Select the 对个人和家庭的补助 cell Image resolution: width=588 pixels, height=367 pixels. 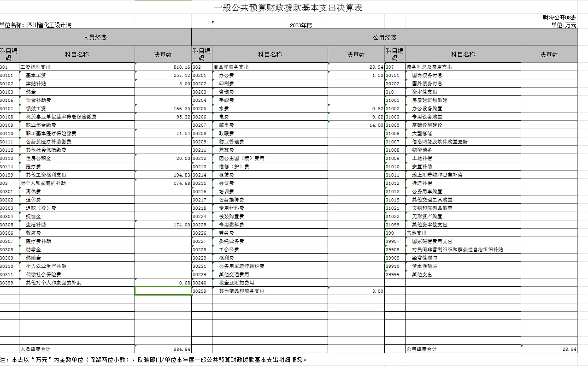pyautogui.click(x=77, y=183)
